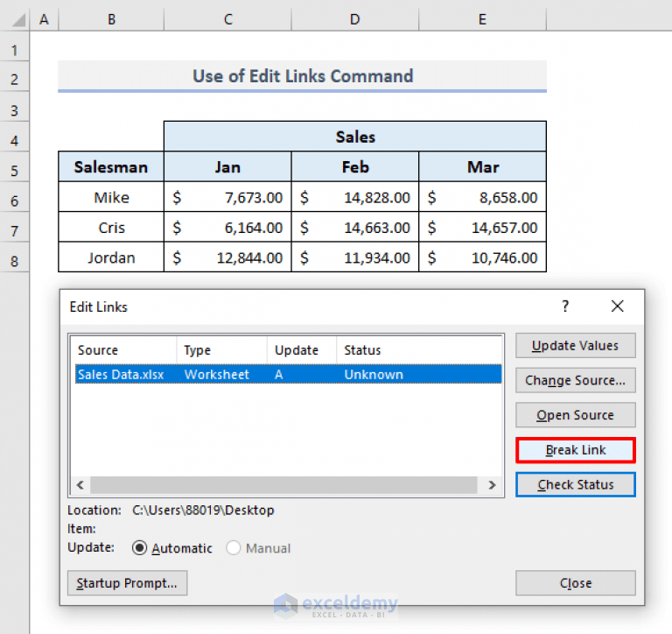Click the title cell 'Use of Edit Links Command'

point(303,76)
